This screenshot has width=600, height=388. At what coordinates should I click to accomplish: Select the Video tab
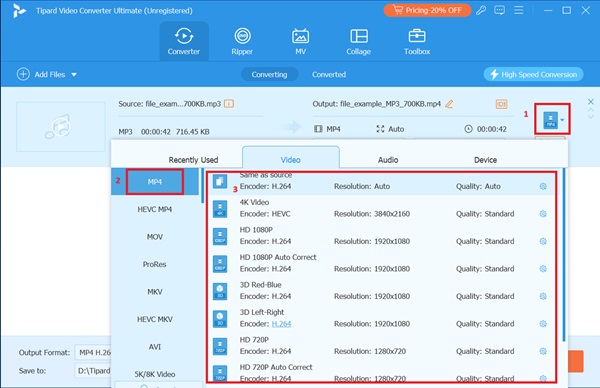290,158
